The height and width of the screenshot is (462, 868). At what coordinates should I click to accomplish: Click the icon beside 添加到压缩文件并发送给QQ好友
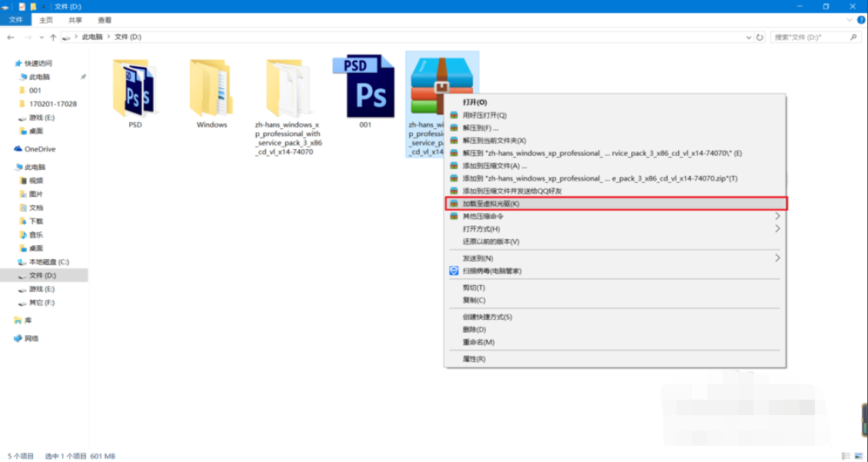click(x=454, y=191)
